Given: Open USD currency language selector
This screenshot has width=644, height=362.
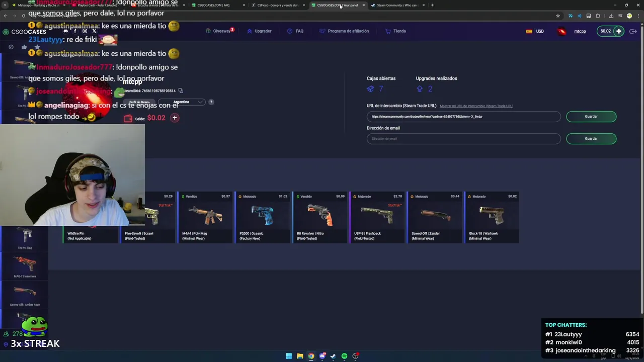Looking at the screenshot, I should click(x=535, y=31).
